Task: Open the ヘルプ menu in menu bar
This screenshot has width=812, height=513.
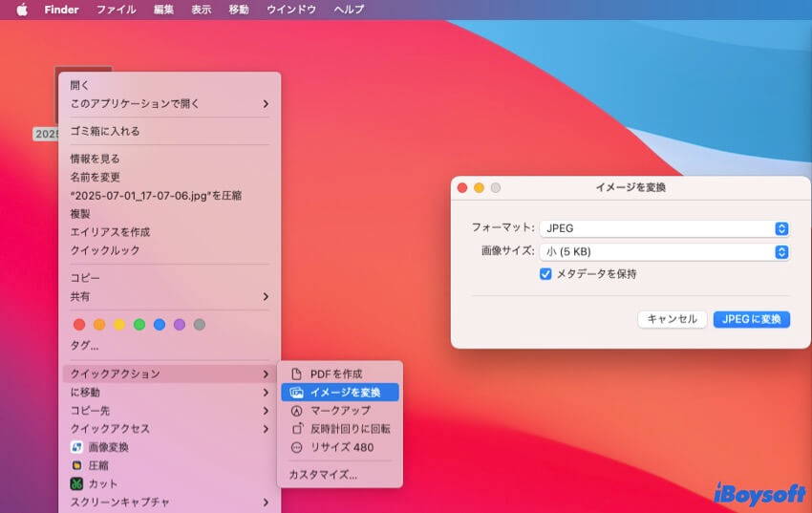Action: pyautogui.click(x=349, y=10)
